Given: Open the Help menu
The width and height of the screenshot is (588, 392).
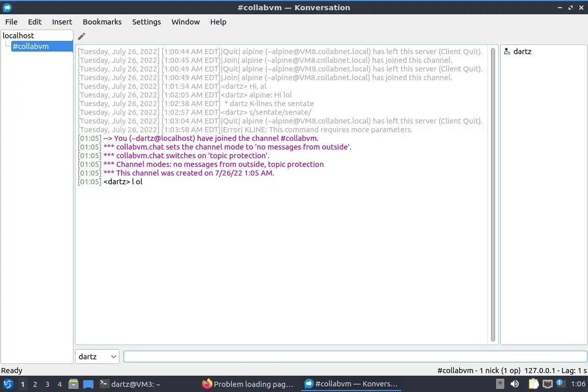Looking at the screenshot, I should point(218,22).
